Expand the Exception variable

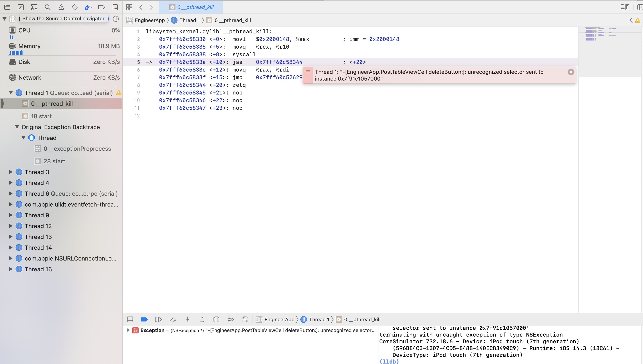pyautogui.click(x=128, y=330)
